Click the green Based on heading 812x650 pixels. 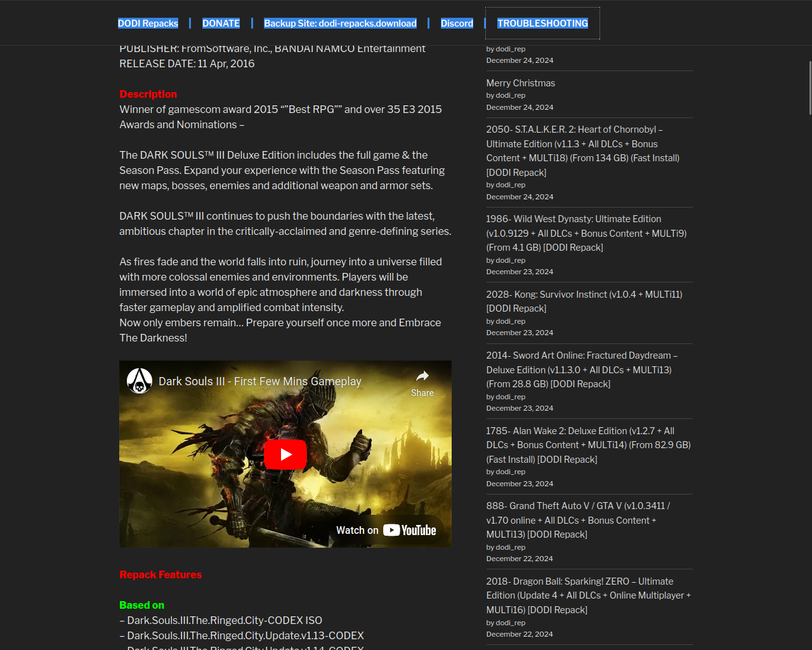[142, 605]
